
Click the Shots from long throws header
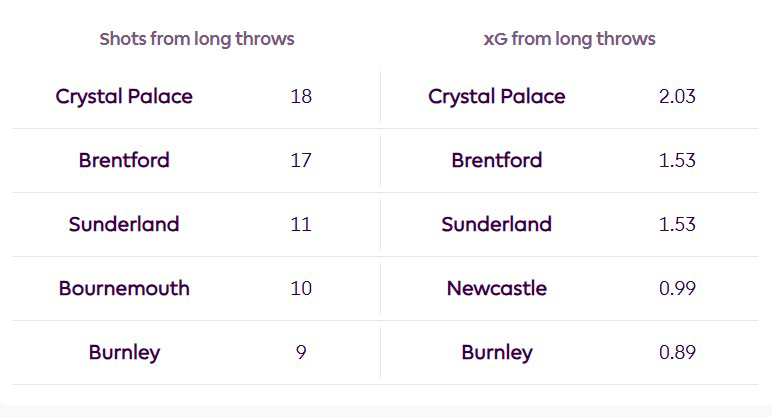click(197, 39)
